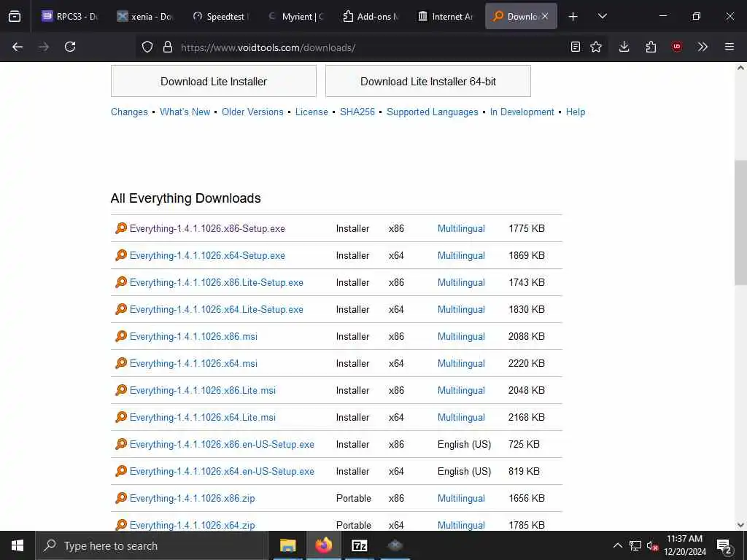Switch to the Internet Archive tab
Image resolution: width=747 pixels, height=560 pixels.
tap(446, 16)
